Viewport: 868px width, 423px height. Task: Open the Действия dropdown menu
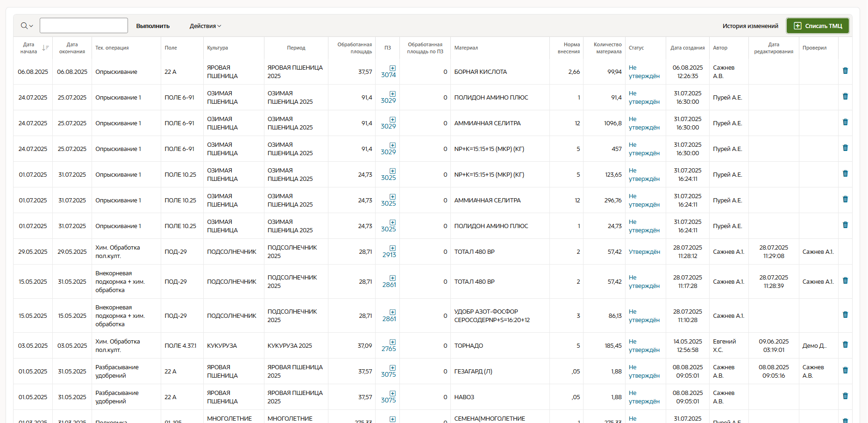pyautogui.click(x=205, y=26)
